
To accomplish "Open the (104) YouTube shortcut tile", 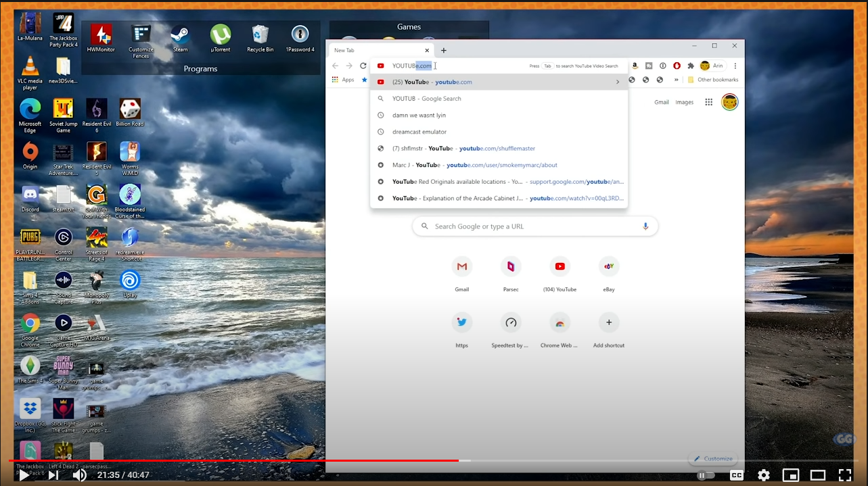I will (x=560, y=274).
